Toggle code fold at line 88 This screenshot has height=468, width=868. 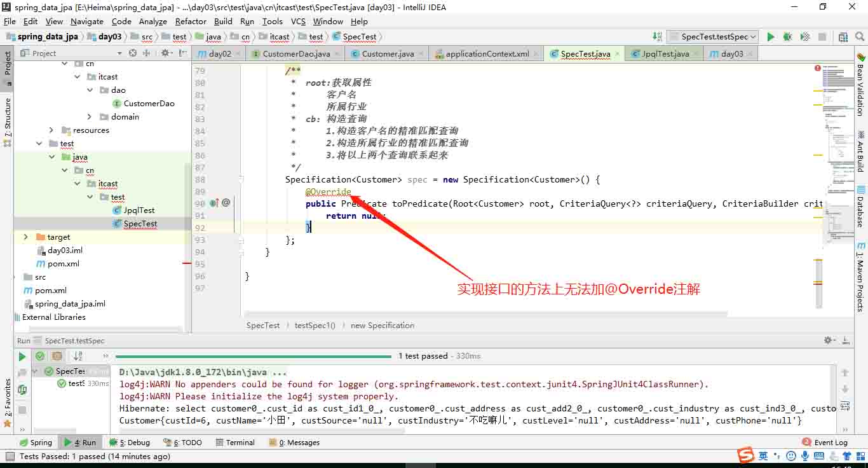point(241,179)
